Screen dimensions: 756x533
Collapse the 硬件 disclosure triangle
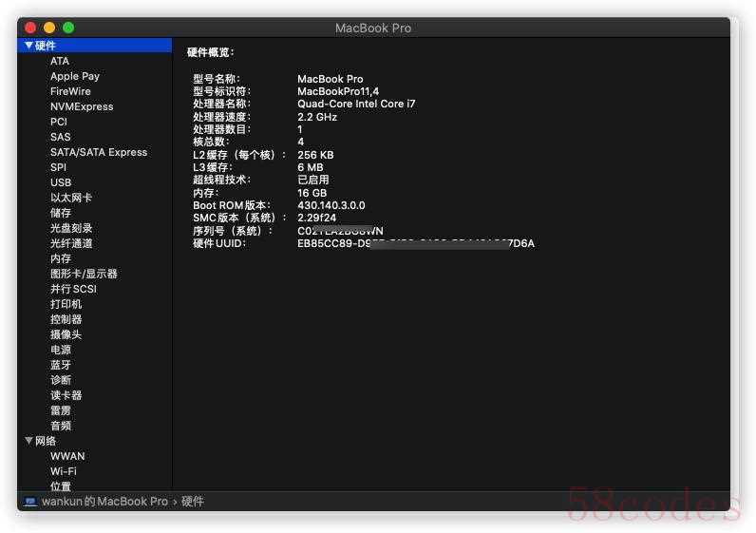click(28, 46)
